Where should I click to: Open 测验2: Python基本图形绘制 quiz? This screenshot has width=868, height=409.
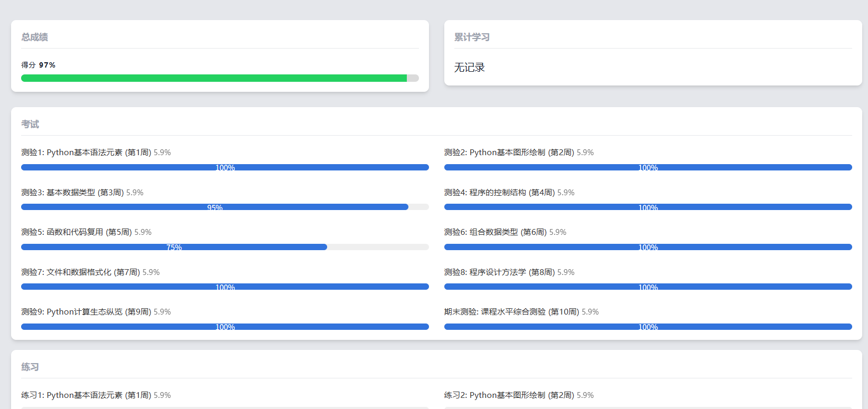509,153
